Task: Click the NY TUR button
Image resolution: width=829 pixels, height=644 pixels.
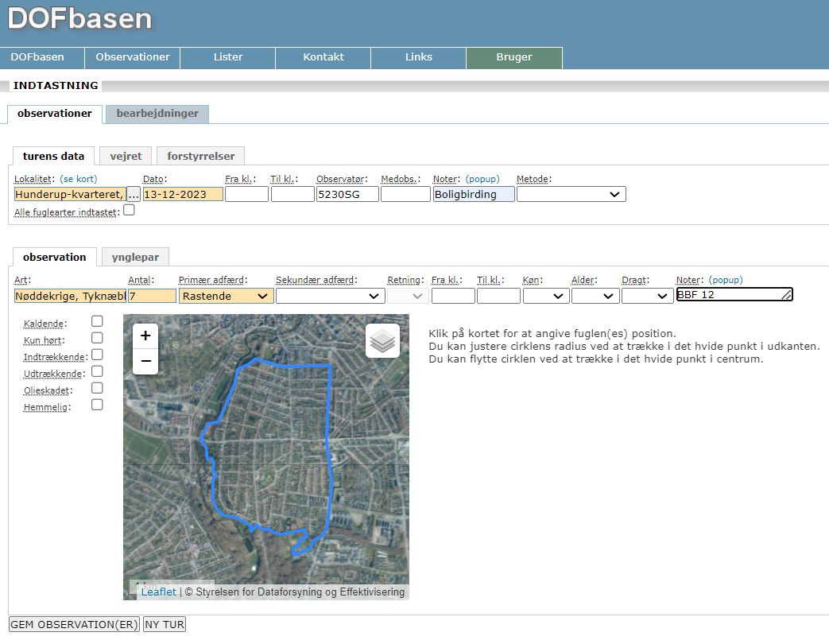Action: [x=165, y=624]
